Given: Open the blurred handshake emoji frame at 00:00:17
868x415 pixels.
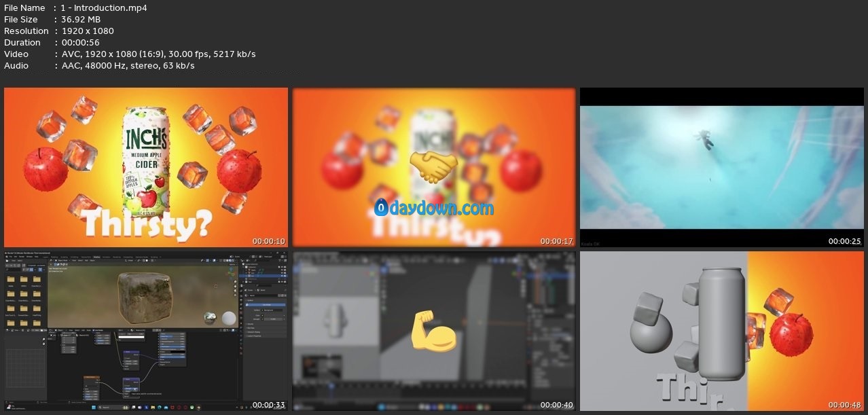Looking at the screenshot, I should tap(434, 167).
